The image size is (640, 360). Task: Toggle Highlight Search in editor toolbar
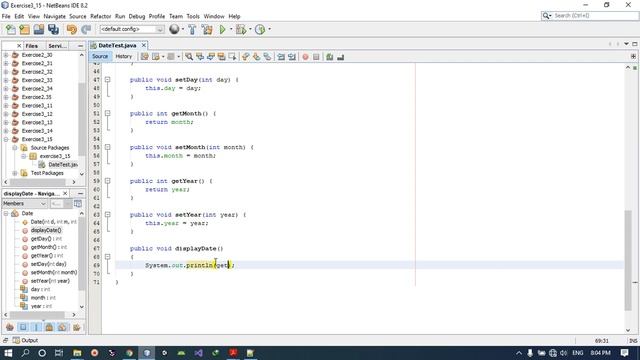[221, 57]
